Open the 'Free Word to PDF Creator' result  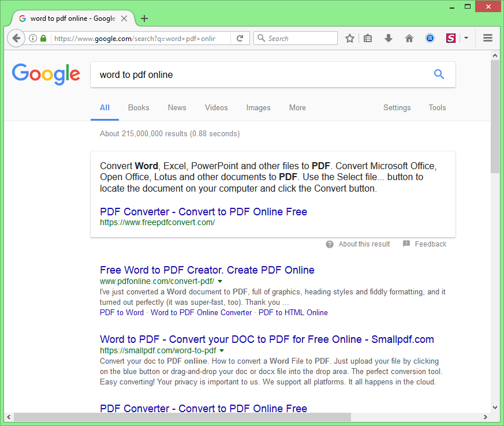207,270
